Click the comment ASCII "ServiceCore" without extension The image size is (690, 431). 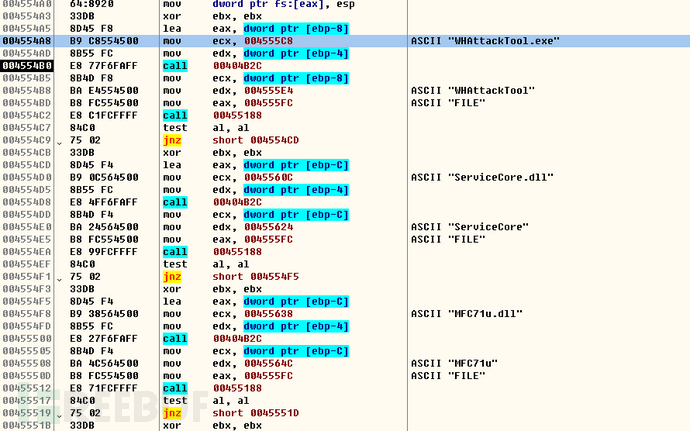tap(470, 227)
